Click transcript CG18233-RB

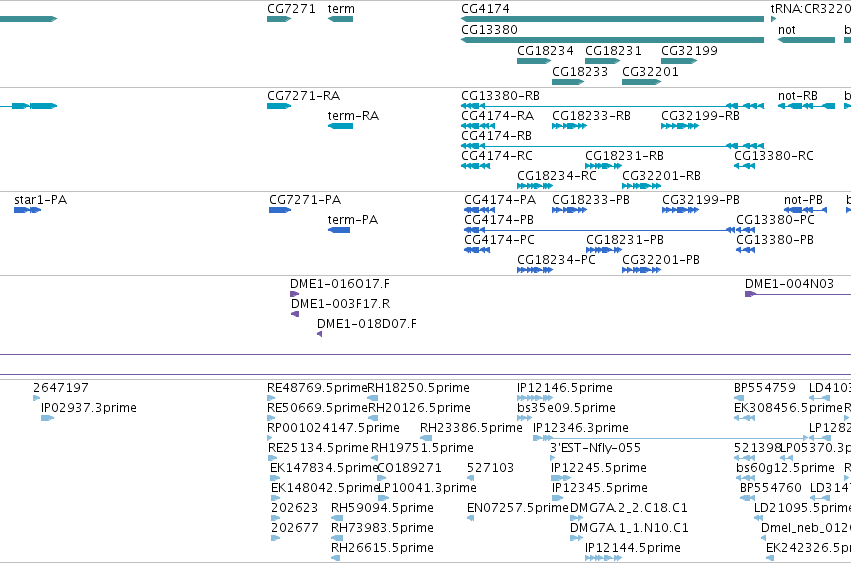[591, 116]
